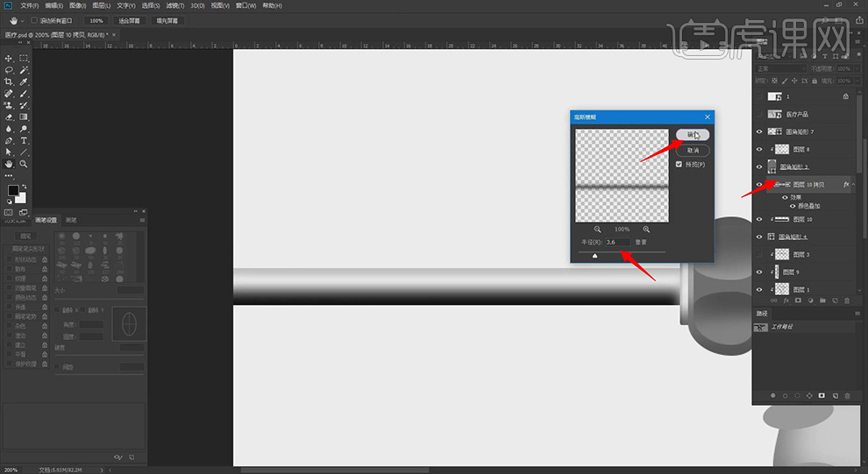Close the 医疗.psd document tab
The height and width of the screenshot is (474, 868).
click(x=114, y=35)
